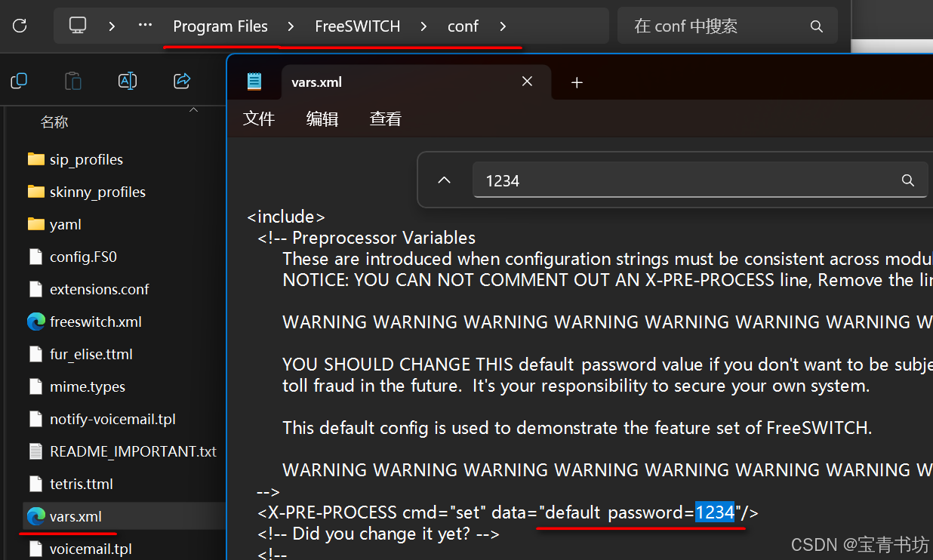Add a new Notepad tab
This screenshot has height=560, width=933.
pyautogui.click(x=577, y=82)
